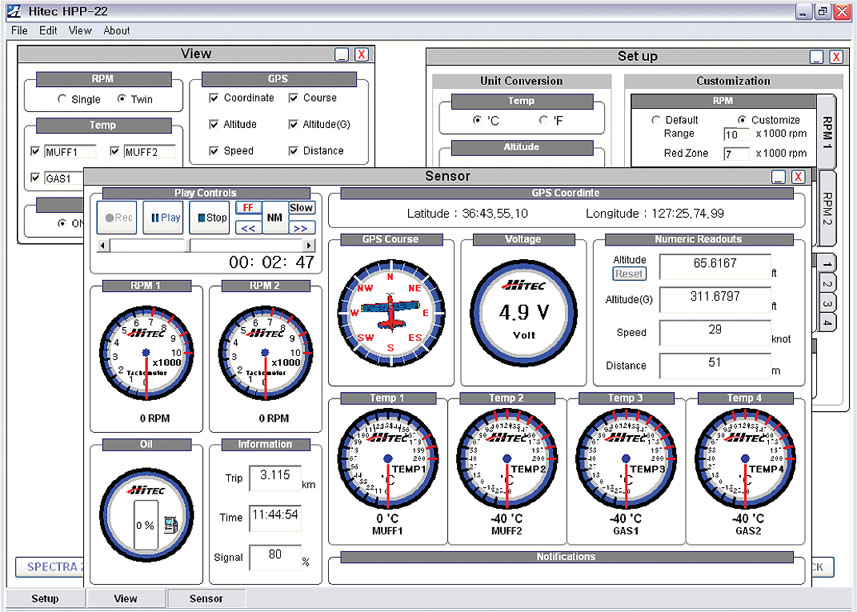Click the rewind << button
857x612 pixels.
248,228
